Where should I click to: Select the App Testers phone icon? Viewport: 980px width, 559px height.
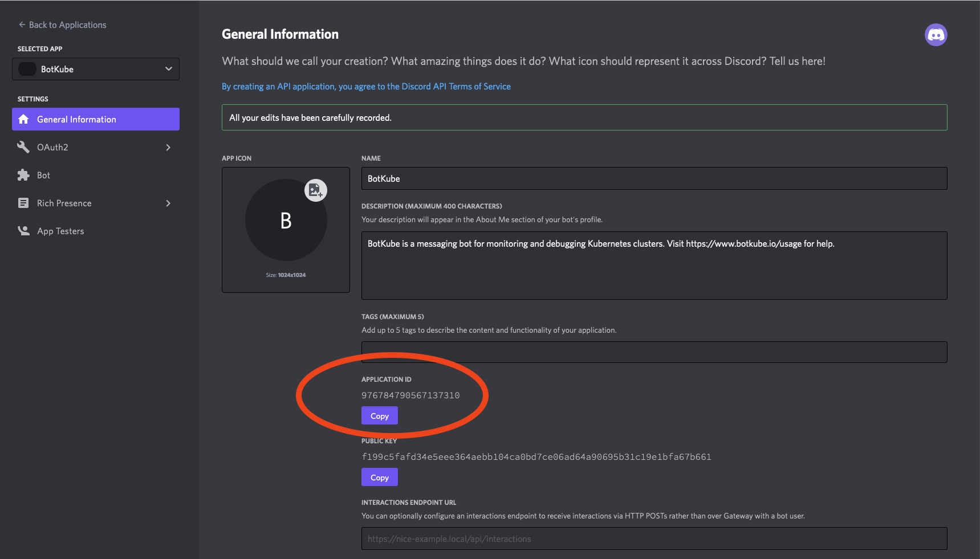coord(23,231)
